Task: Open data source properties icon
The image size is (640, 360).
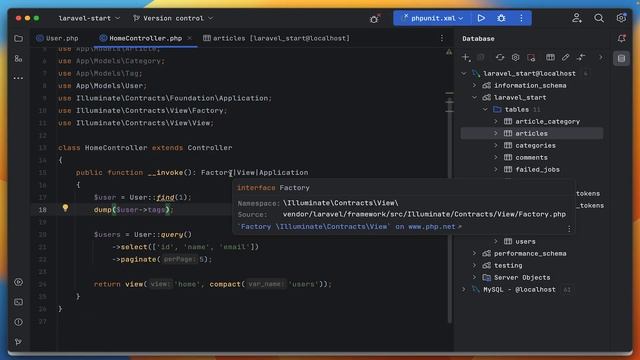Action: click(x=516, y=58)
